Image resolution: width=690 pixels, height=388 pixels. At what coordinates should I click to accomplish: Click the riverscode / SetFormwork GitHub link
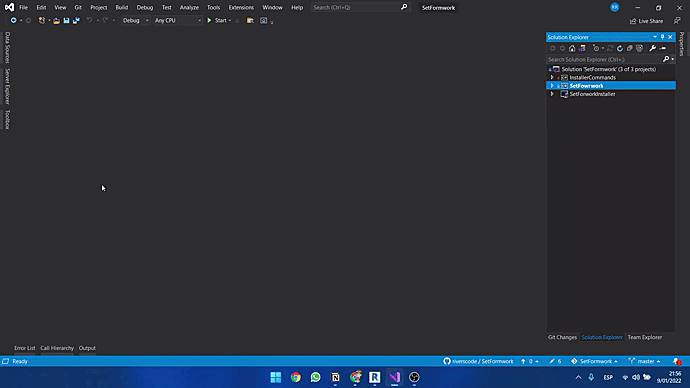pyautogui.click(x=478, y=361)
